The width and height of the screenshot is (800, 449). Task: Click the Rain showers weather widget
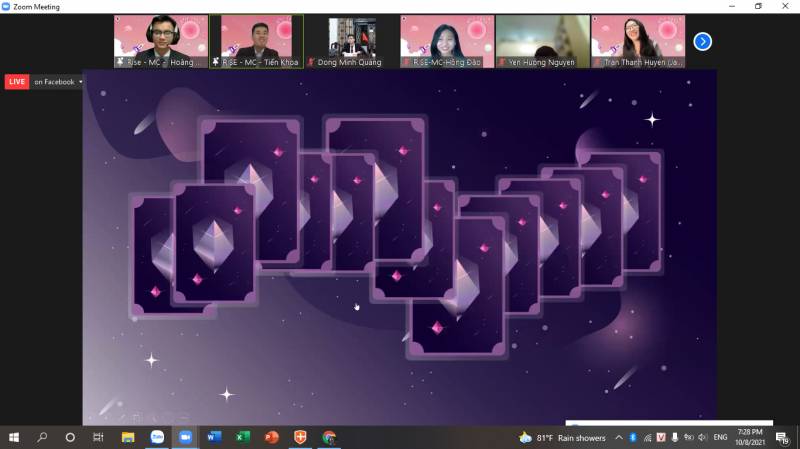coord(562,437)
